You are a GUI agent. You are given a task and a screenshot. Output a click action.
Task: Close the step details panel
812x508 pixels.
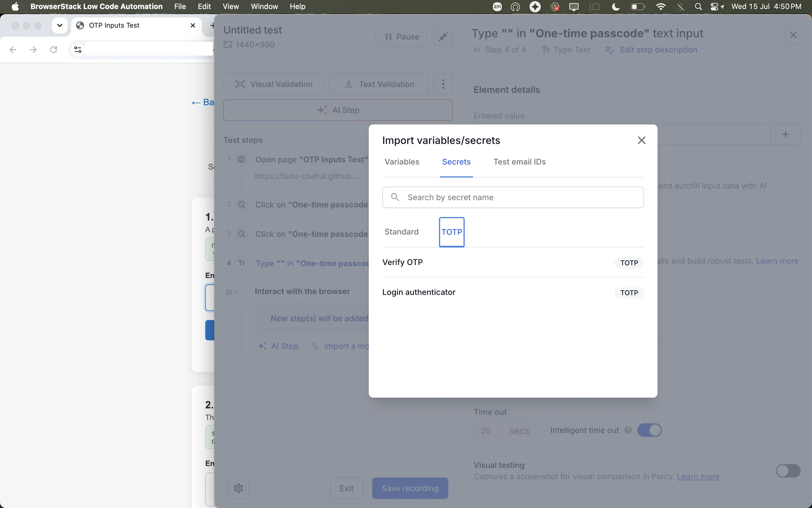pyautogui.click(x=793, y=35)
